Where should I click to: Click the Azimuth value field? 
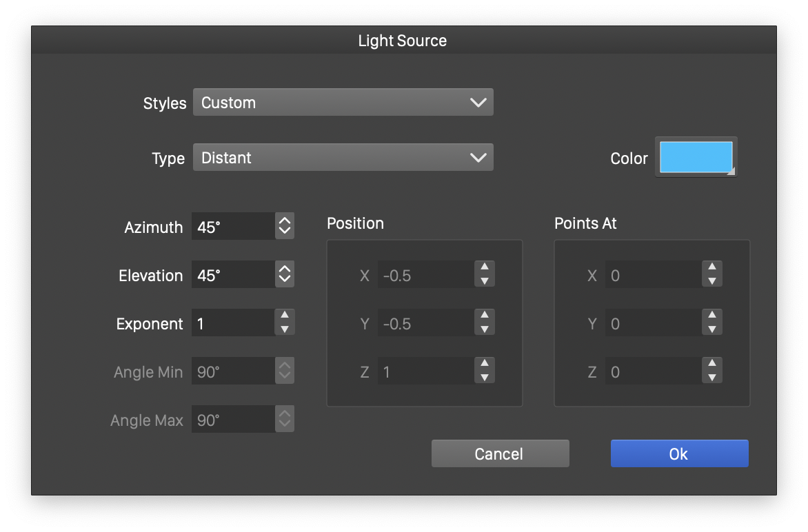[233, 227]
